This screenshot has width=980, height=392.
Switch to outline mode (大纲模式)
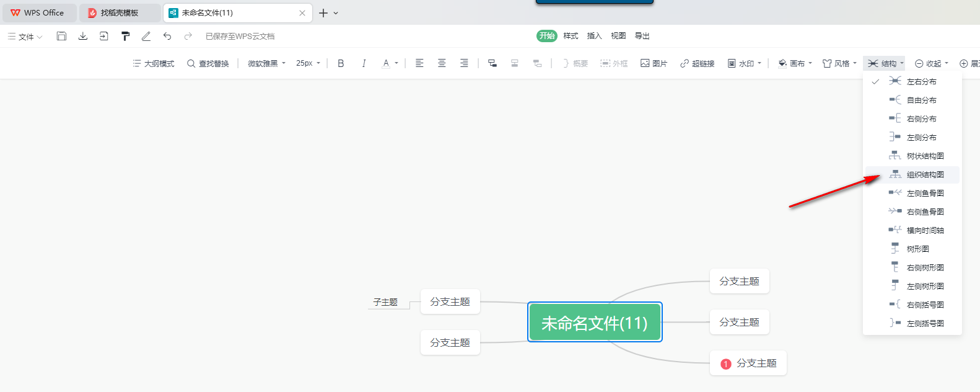coord(153,63)
